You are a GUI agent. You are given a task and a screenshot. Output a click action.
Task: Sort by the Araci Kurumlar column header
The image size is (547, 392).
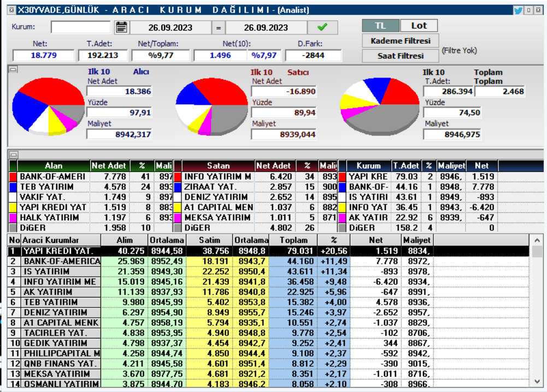coord(61,240)
